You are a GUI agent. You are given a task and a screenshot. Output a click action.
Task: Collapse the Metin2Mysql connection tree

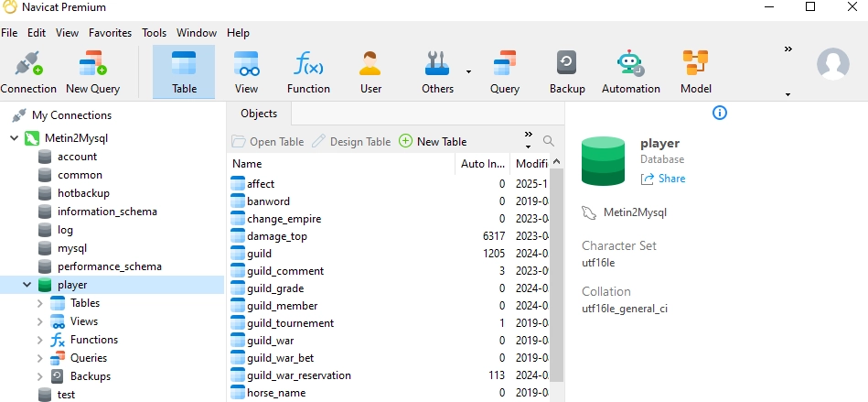click(x=14, y=138)
